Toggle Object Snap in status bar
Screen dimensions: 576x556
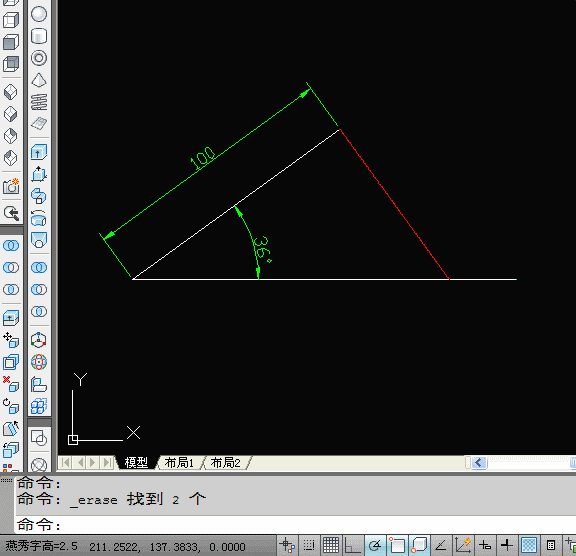pyautogui.click(x=397, y=545)
